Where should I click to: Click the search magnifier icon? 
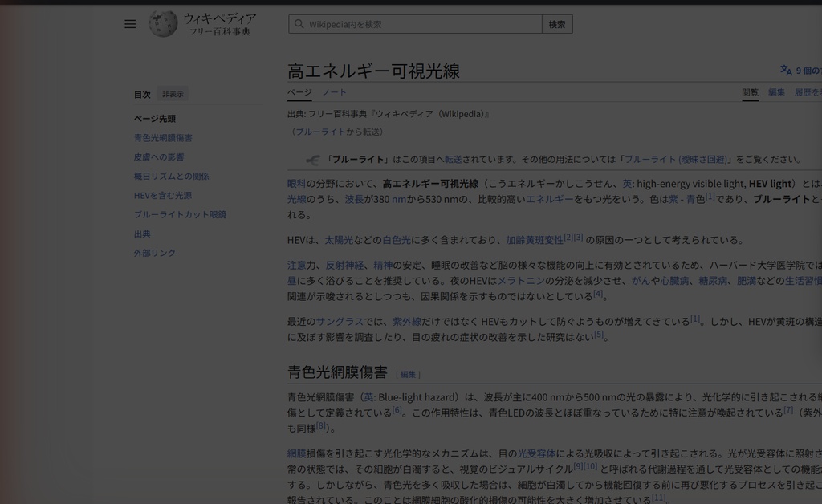tap(299, 24)
